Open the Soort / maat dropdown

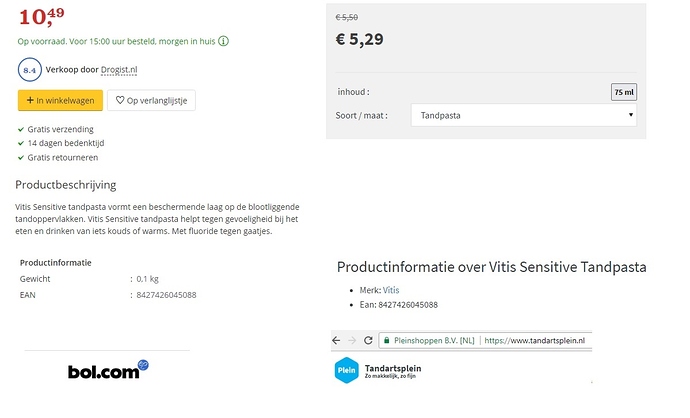[524, 115]
